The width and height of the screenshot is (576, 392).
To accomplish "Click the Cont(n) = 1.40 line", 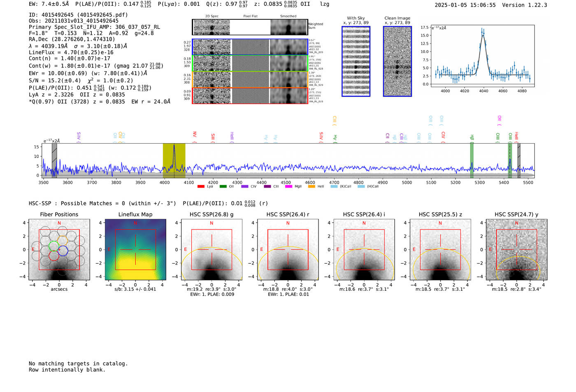I will point(70,58).
